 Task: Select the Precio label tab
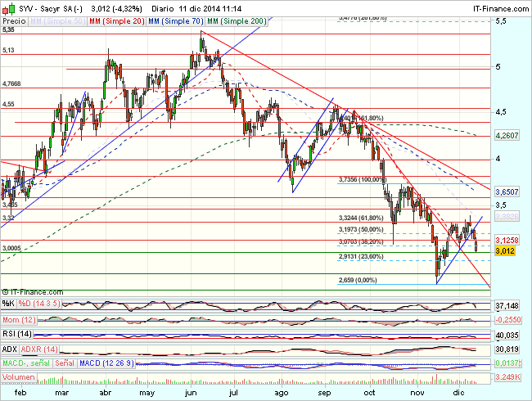click(x=14, y=21)
